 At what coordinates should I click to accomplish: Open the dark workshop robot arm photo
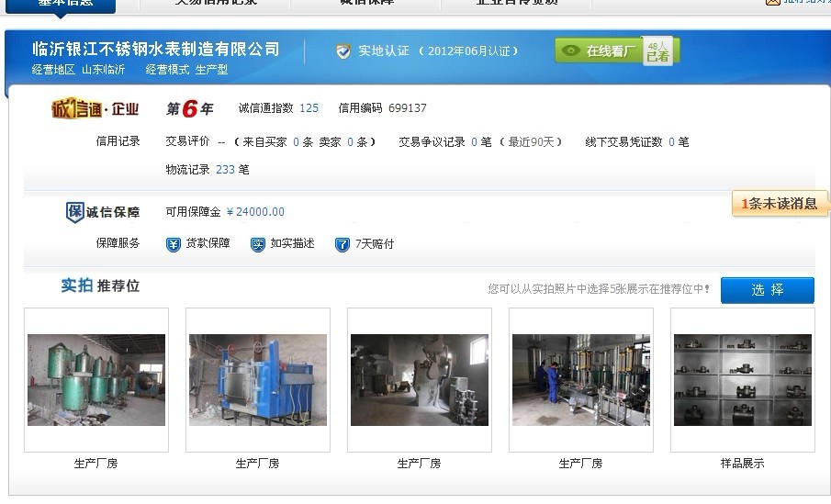[x=420, y=379]
